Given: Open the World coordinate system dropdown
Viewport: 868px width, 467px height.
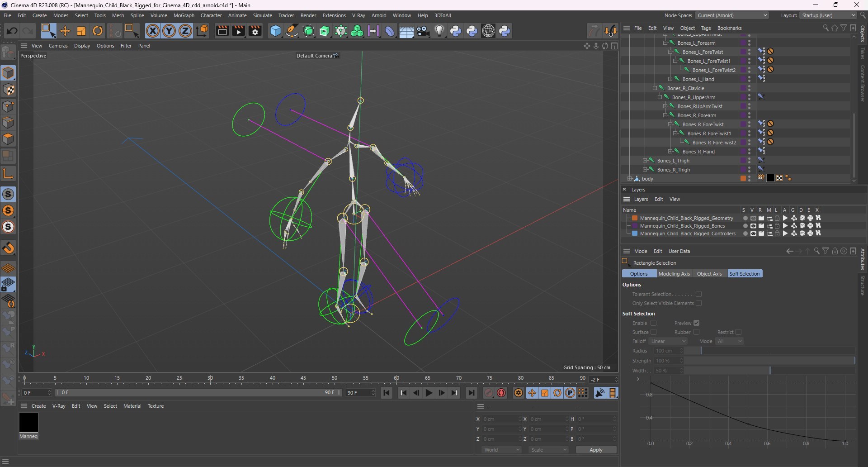Looking at the screenshot, I should (501, 450).
